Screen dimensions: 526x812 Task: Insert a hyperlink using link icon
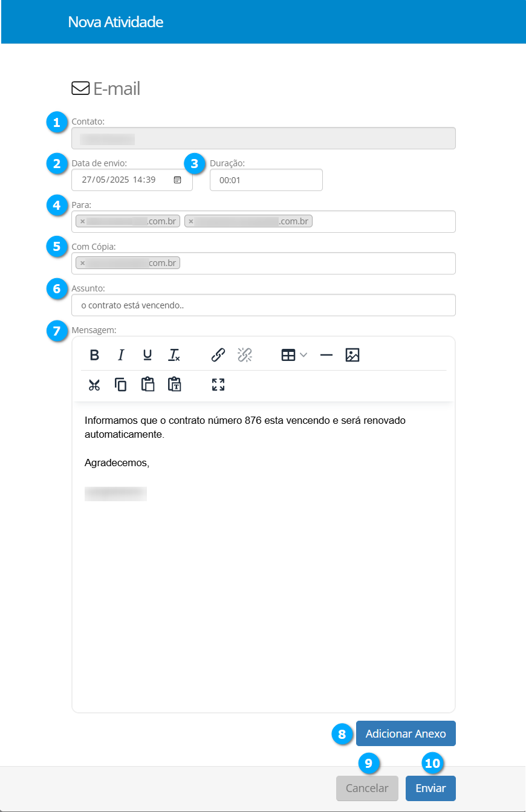[218, 355]
